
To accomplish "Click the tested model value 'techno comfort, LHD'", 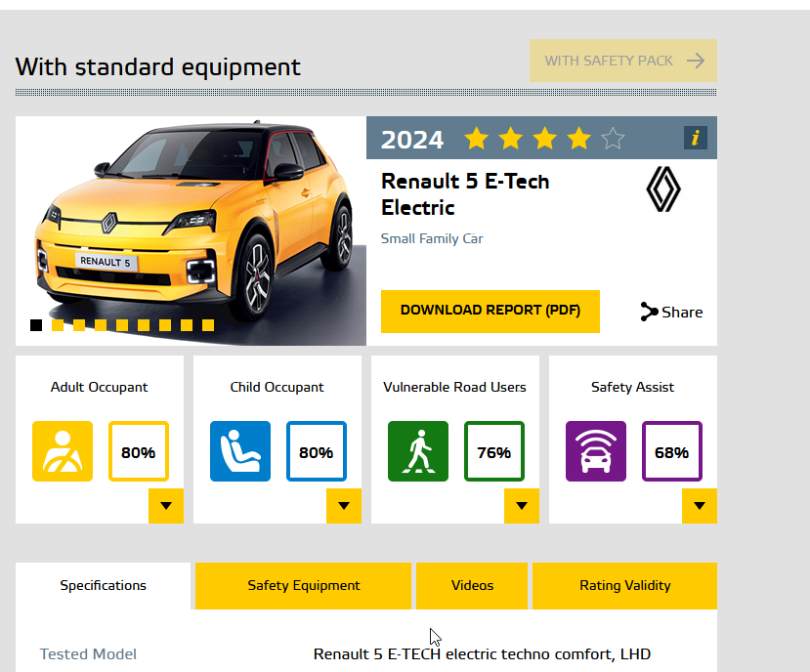I will 576,653.
